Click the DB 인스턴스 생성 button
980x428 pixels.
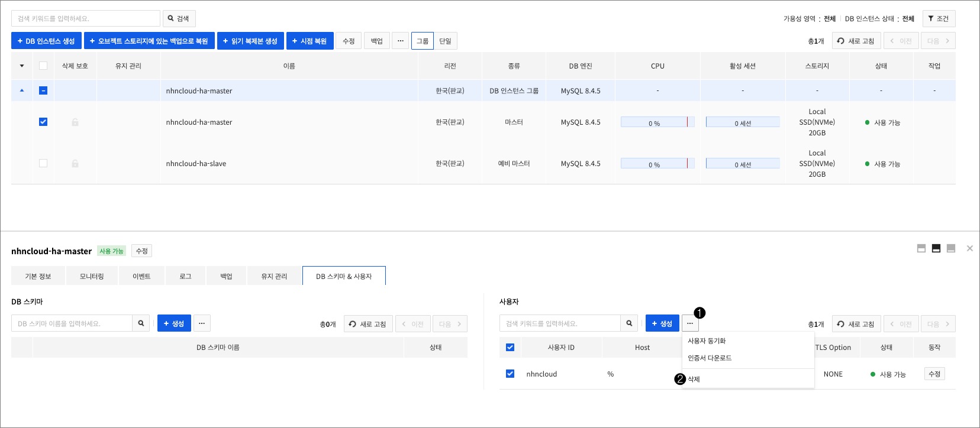click(46, 41)
